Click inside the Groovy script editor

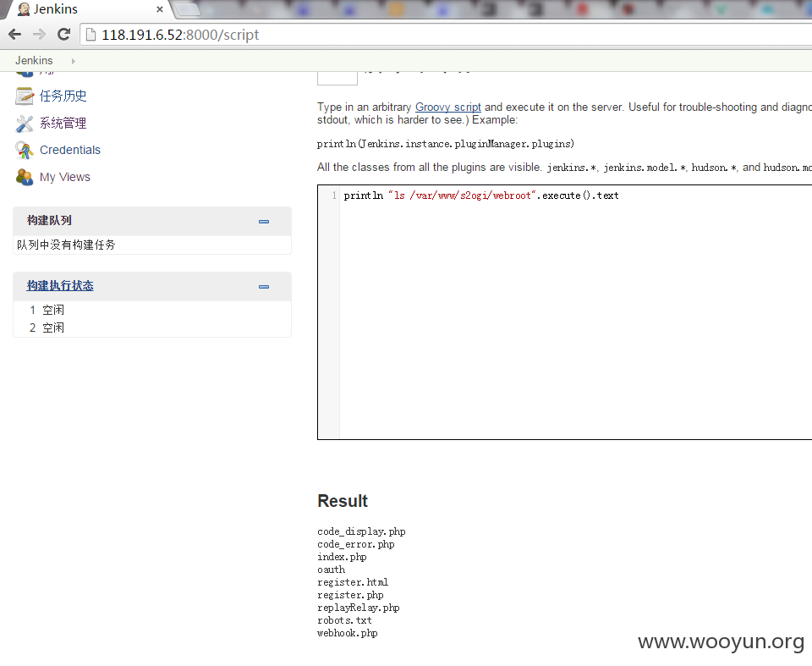click(x=575, y=312)
